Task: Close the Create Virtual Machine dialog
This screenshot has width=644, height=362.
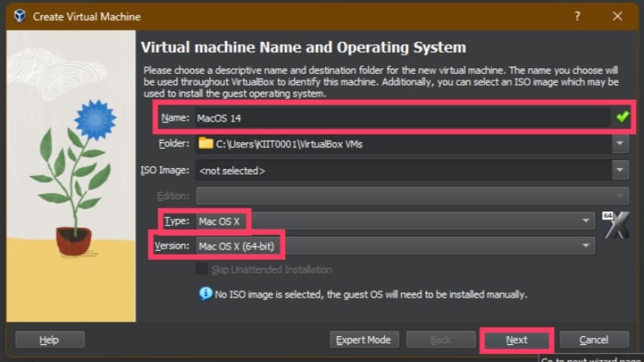Action: [617, 16]
